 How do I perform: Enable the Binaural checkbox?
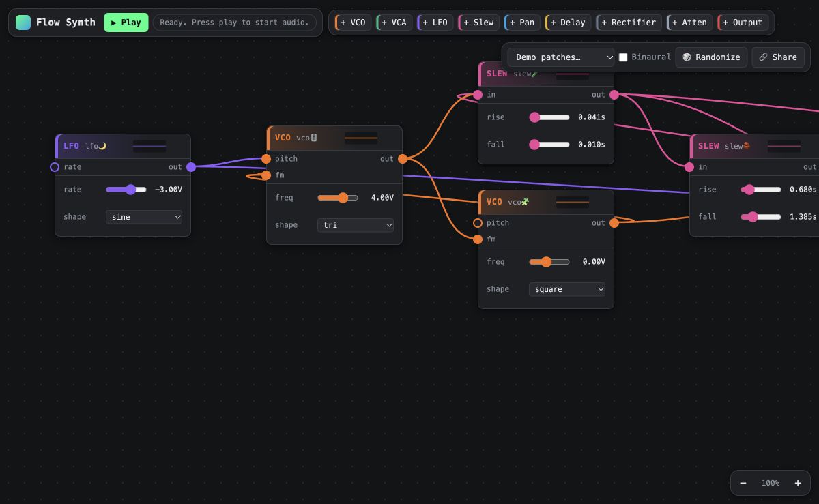pos(623,57)
